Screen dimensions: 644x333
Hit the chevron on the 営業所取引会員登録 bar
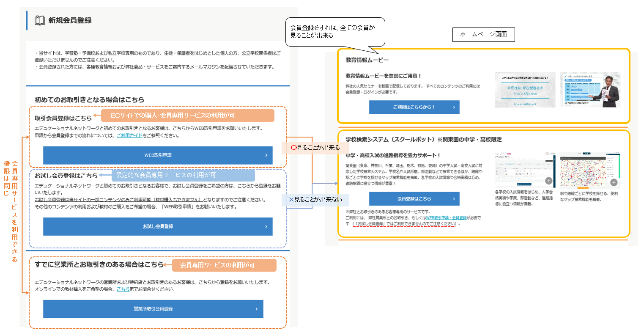(257, 309)
